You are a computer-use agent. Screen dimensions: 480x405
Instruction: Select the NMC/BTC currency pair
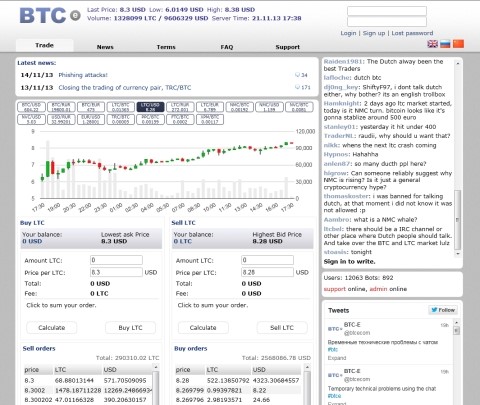click(x=239, y=107)
